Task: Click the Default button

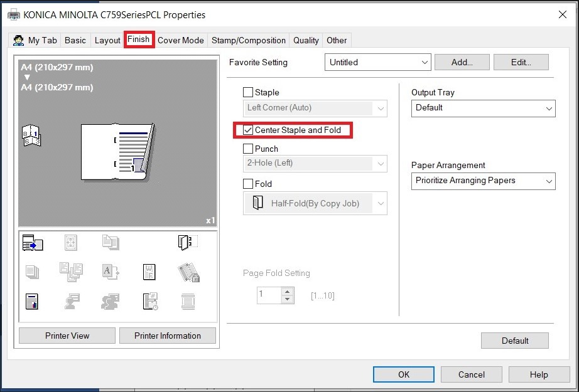Action: pos(514,341)
